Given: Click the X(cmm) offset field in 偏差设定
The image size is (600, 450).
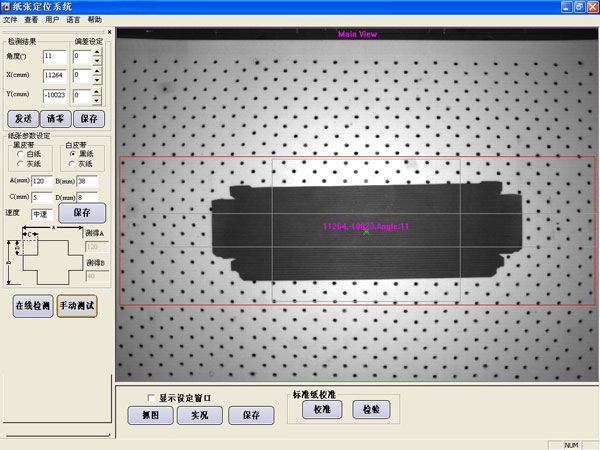Looking at the screenshot, I should click(82, 75).
